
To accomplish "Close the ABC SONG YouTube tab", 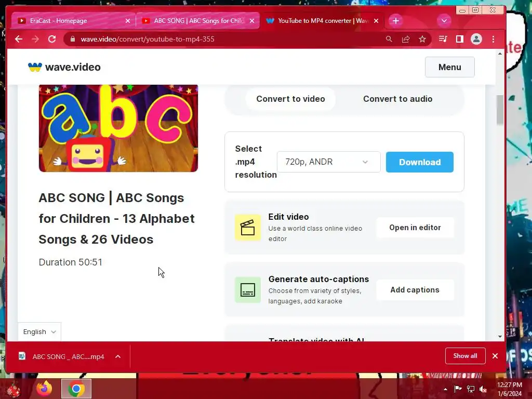I will [252, 21].
